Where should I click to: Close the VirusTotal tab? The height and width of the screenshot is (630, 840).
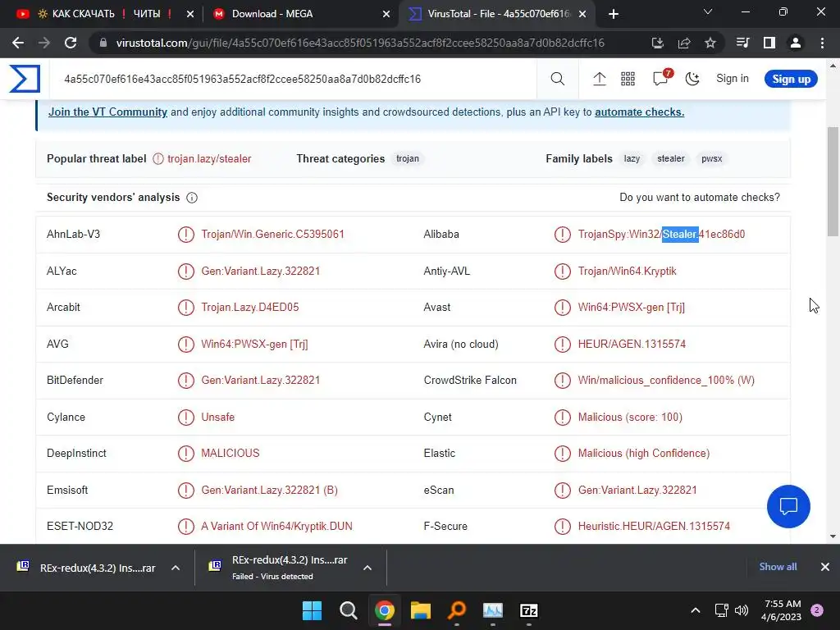[x=583, y=14]
